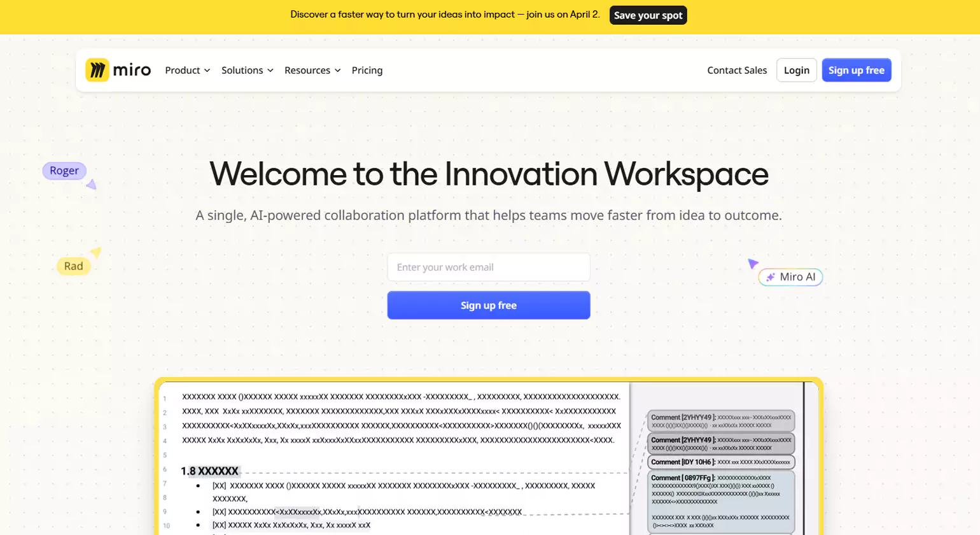Click the purple cursor arrow near Roger
Screen dimensions: 980x535
click(x=92, y=185)
